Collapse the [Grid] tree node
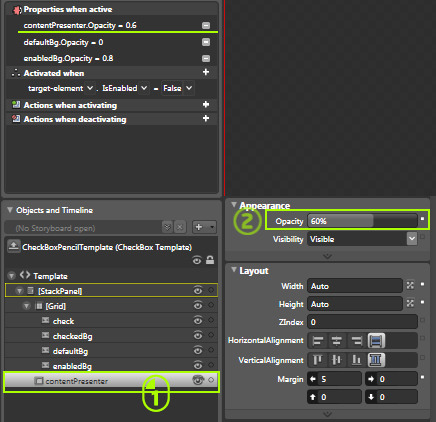The image size is (436, 422). [26, 306]
